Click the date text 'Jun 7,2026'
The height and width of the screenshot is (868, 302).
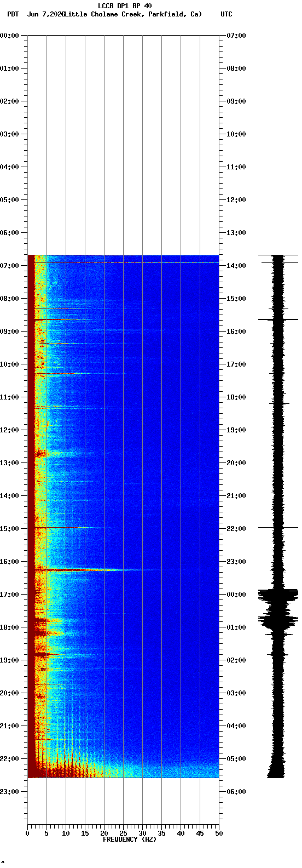(x=45, y=14)
